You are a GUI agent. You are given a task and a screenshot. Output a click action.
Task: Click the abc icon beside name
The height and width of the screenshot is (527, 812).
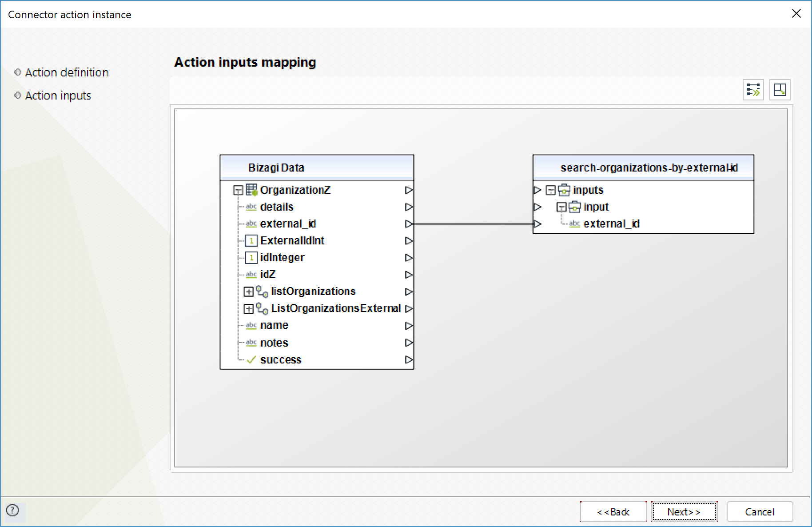(x=251, y=325)
